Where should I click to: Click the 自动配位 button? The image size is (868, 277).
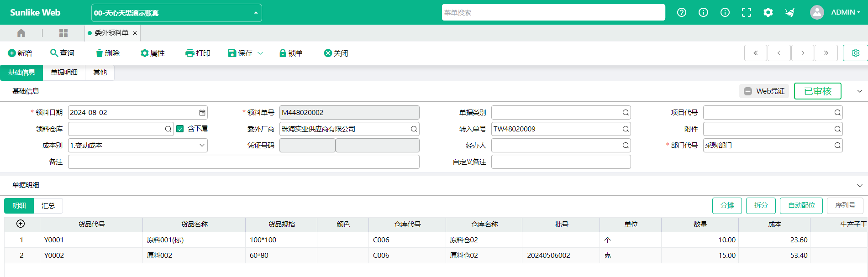(801, 206)
